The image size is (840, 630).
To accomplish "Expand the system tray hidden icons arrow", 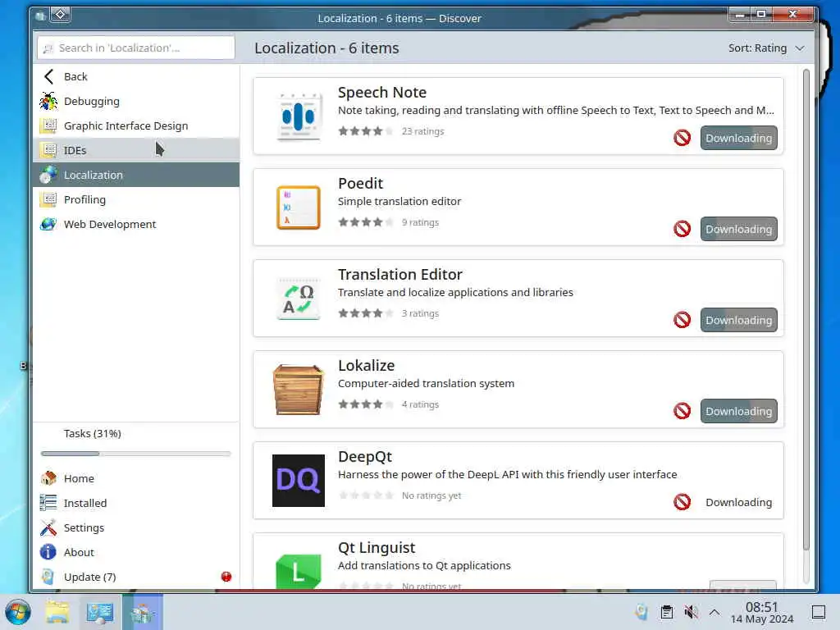I will 714,612.
